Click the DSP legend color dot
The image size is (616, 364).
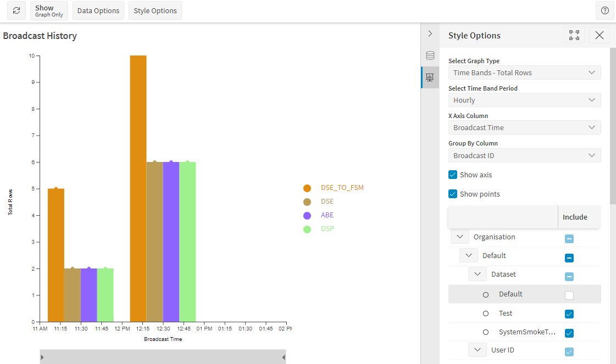(307, 229)
